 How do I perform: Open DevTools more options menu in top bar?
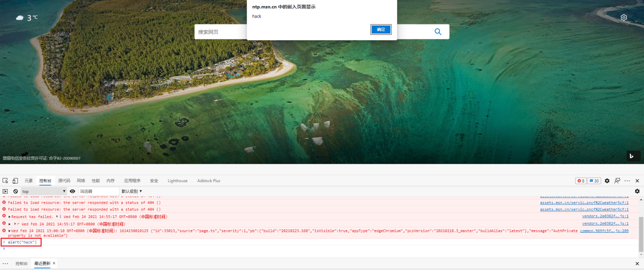click(x=627, y=181)
